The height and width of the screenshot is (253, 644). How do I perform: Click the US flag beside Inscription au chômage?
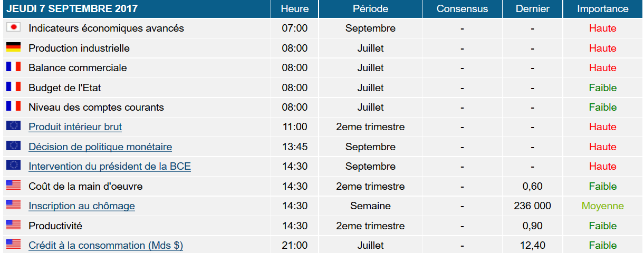click(x=13, y=205)
